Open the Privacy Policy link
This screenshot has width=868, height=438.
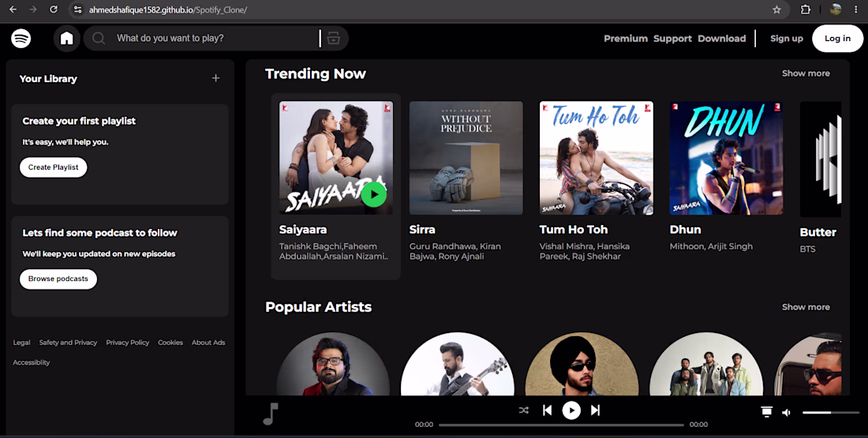point(127,343)
